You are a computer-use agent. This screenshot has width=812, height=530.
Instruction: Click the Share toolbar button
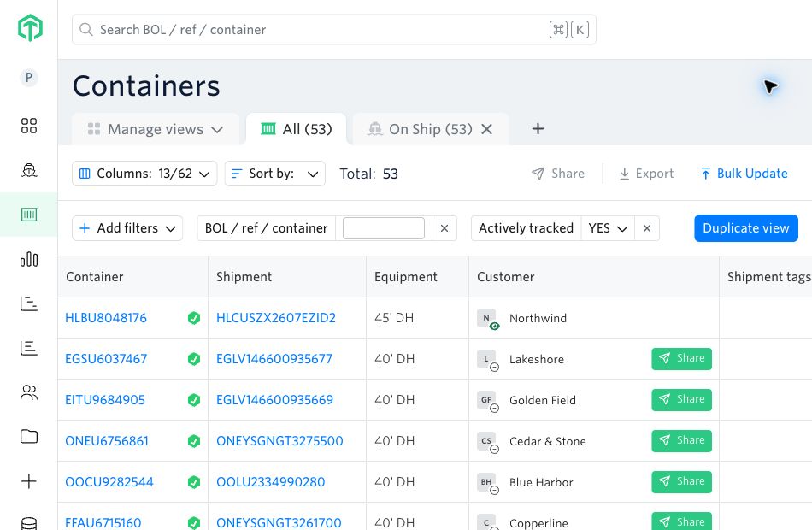coord(558,174)
